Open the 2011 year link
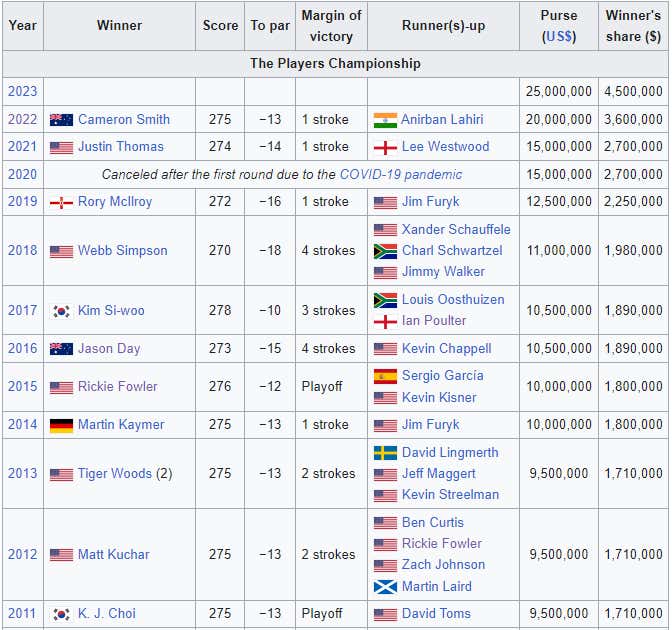Screen dimensions: 672x630 [x=23, y=614]
